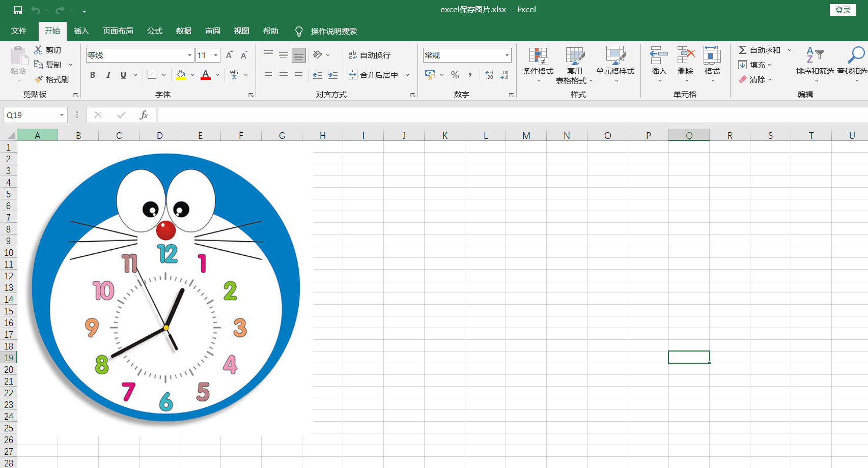The width and height of the screenshot is (868, 468).
Task: Click the phonetic guide (wén) icon
Action: pos(234,75)
